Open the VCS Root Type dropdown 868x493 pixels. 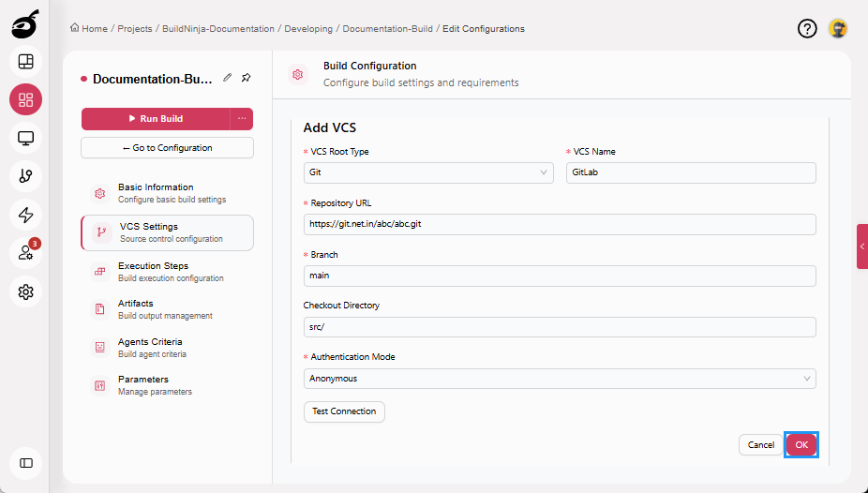coord(428,172)
